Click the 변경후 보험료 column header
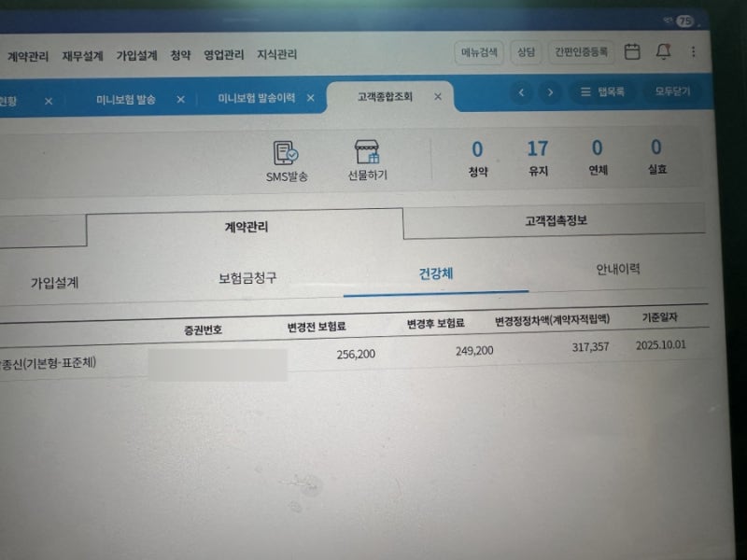747x560 pixels. [x=435, y=324]
